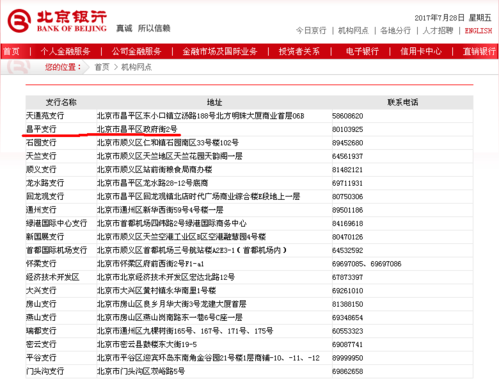Click address 北京市门头沟区双峪路5号
Screen dimensions: 499x388
click(141, 371)
